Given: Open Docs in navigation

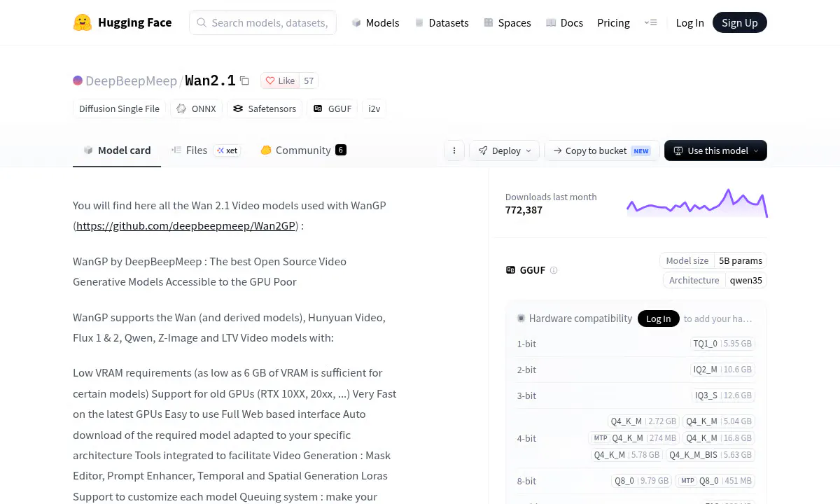Looking at the screenshot, I should 564,22.
